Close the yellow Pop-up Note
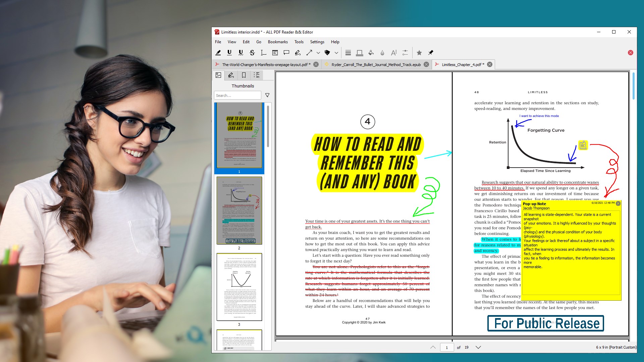Image resolution: width=644 pixels, height=362 pixels. click(618, 203)
